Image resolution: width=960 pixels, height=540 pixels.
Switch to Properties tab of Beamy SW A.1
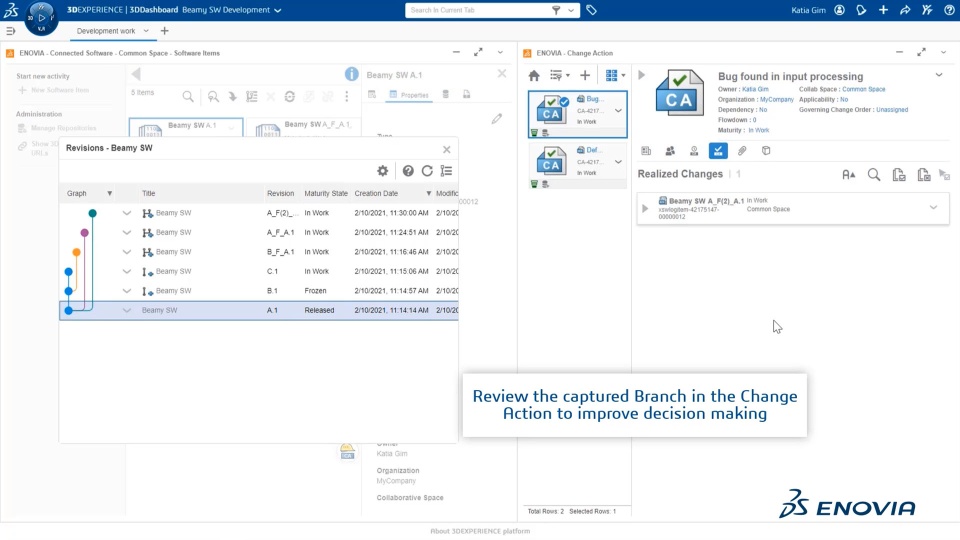coord(408,95)
